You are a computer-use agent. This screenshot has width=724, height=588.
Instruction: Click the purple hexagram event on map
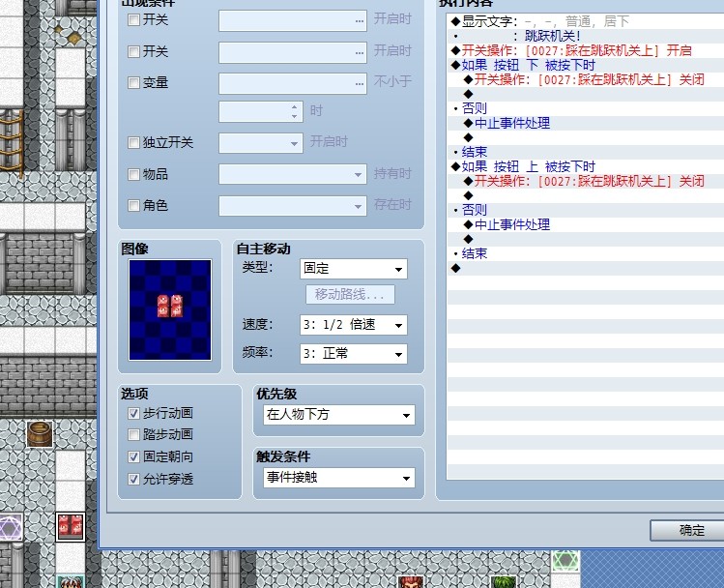point(11,527)
